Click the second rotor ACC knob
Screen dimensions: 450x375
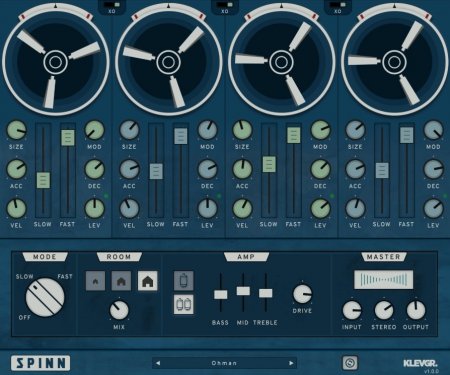[x=129, y=169]
